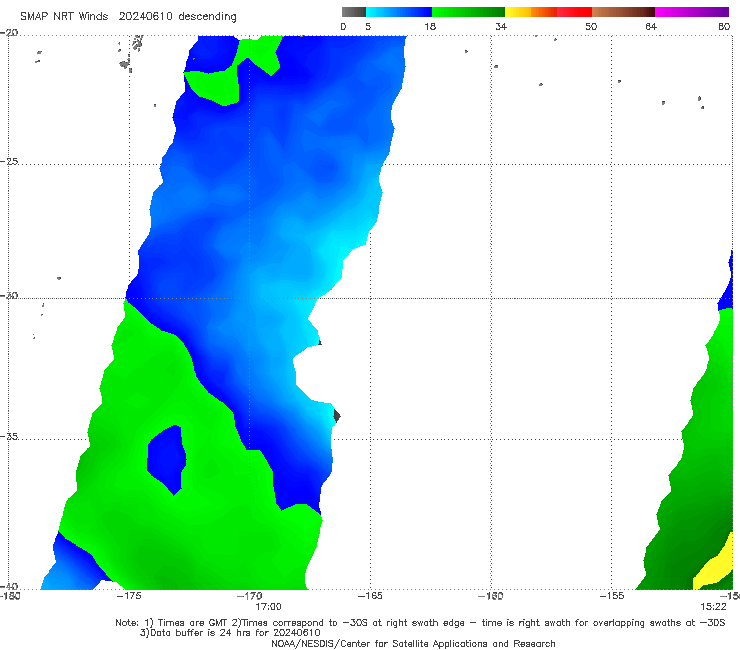Screen dimensions: 740x650
Task: Click the magenta 64-80 color bar segment
Action: [692, 12]
